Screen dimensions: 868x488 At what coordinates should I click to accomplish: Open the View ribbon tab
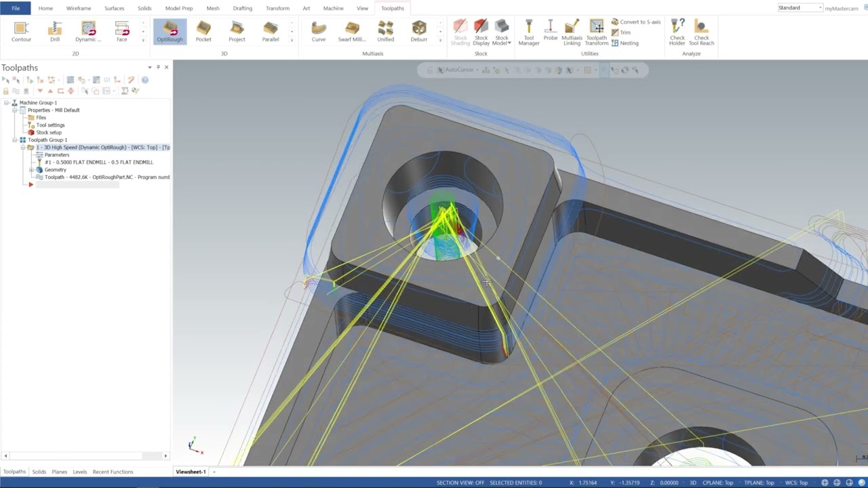(362, 8)
